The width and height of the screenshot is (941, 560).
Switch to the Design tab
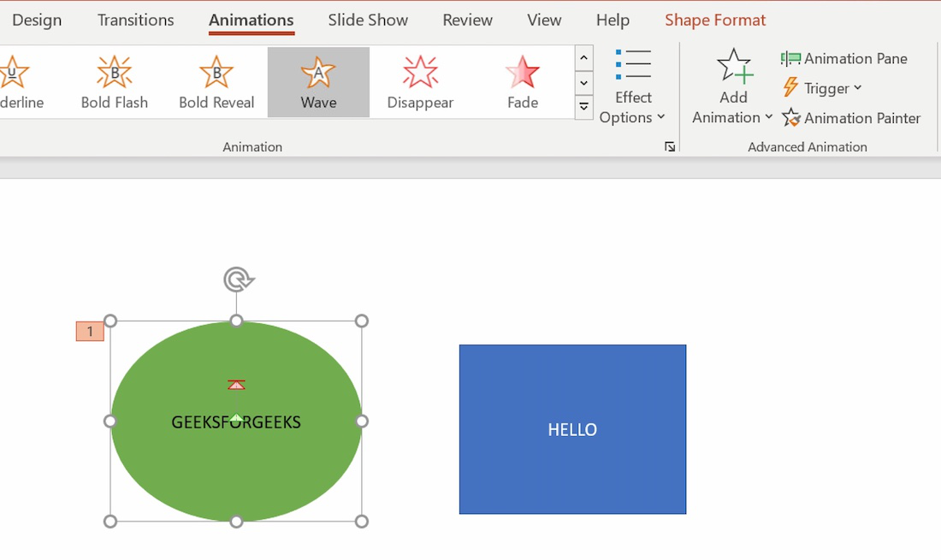[37, 20]
